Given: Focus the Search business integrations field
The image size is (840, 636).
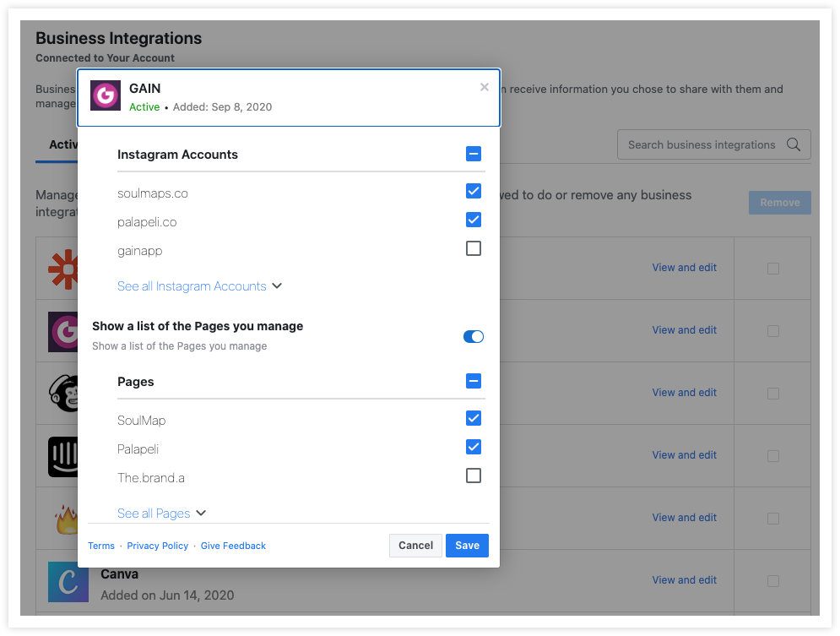Looking at the screenshot, I should click(x=713, y=144).
